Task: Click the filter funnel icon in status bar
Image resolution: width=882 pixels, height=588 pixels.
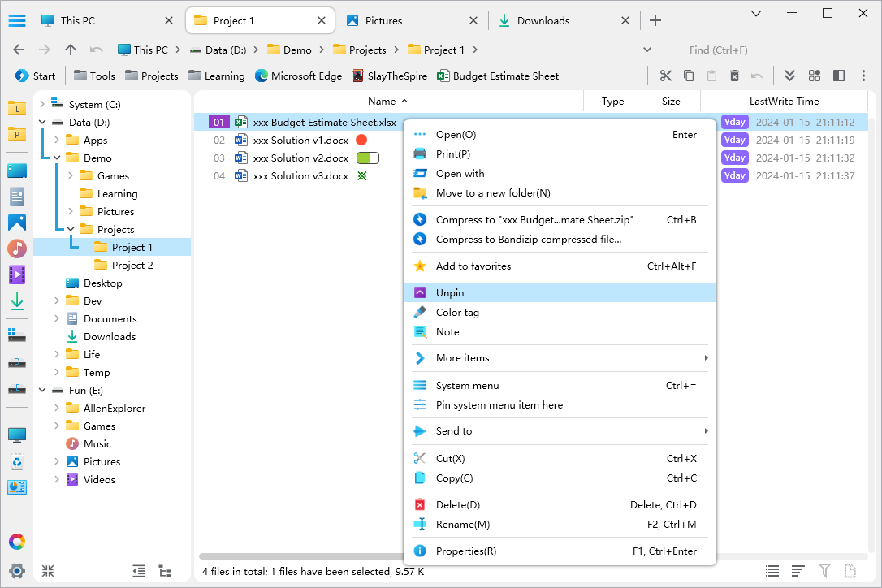Action: 824,571
